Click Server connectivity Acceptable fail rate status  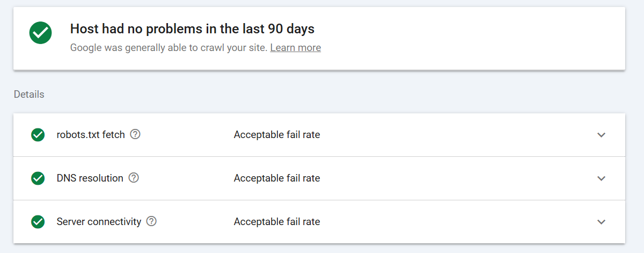277,221
